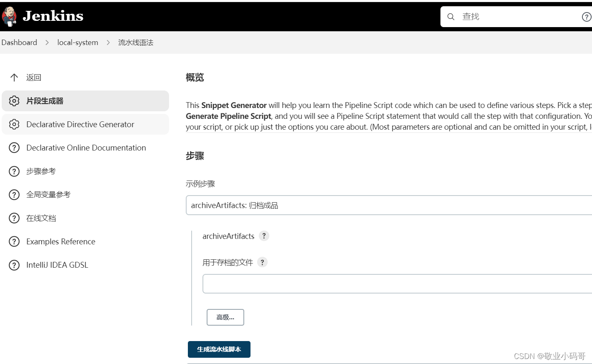This screenshot has height=364, width=592.
Task: Open the local-system breadcrumb
Action: click(78, 43)
